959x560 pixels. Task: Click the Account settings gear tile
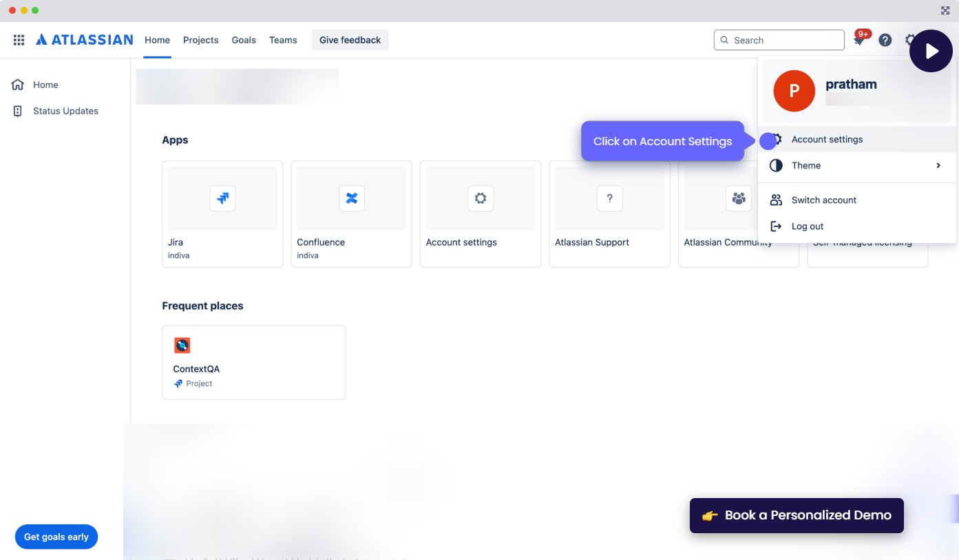[x=481, y=213]
